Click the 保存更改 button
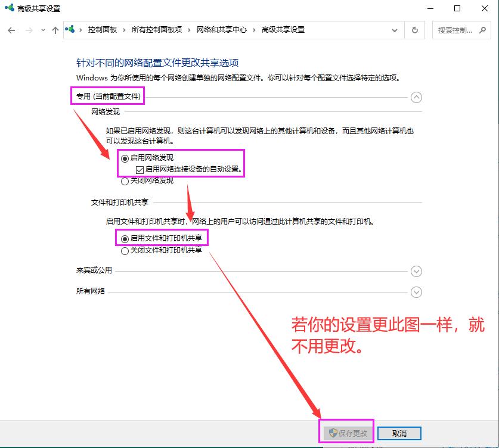This screenshot has width=499, height=448. point(346,433)
